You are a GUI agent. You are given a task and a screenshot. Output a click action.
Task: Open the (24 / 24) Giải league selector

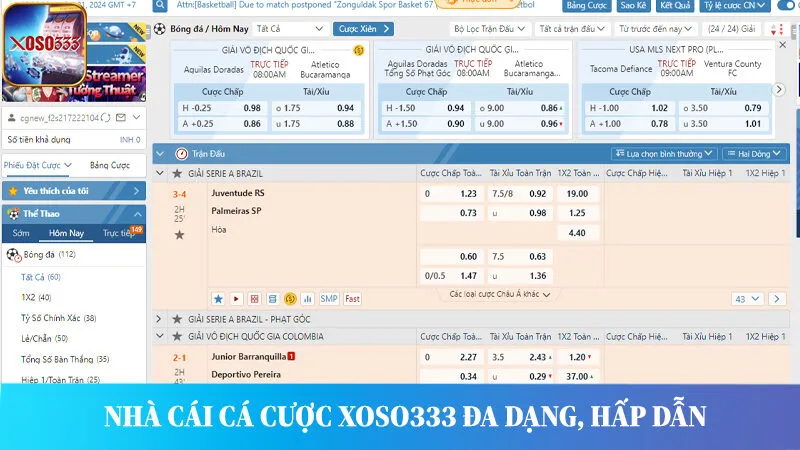coord(732,29)
